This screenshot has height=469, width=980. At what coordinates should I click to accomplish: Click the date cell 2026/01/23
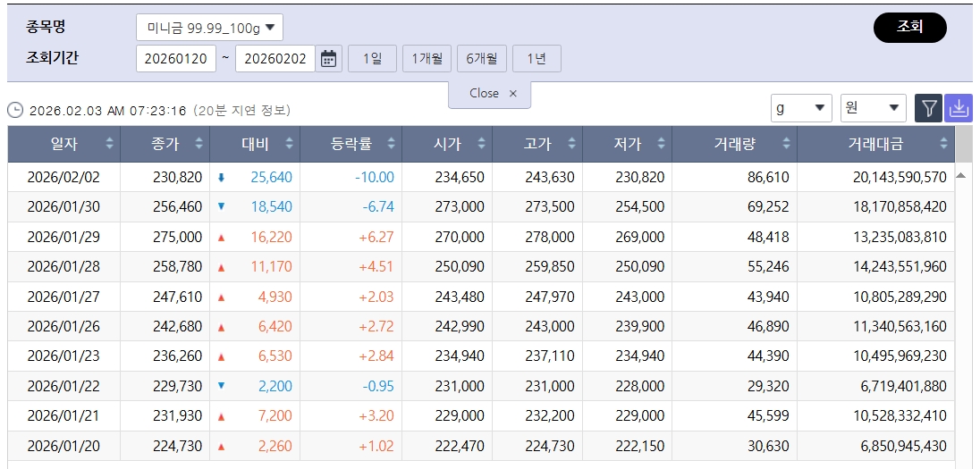63,356
